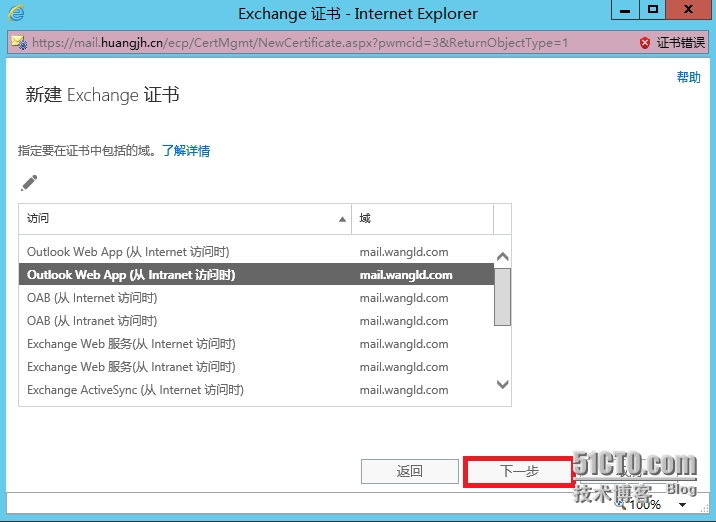Click the 下一步 next button
716x522 pixels.
click(519, 471)
